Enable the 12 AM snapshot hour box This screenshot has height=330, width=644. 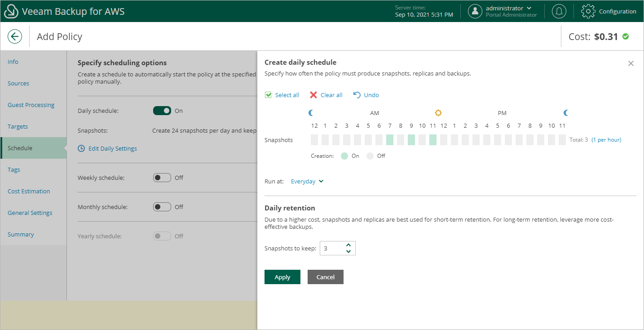point(314,140)
